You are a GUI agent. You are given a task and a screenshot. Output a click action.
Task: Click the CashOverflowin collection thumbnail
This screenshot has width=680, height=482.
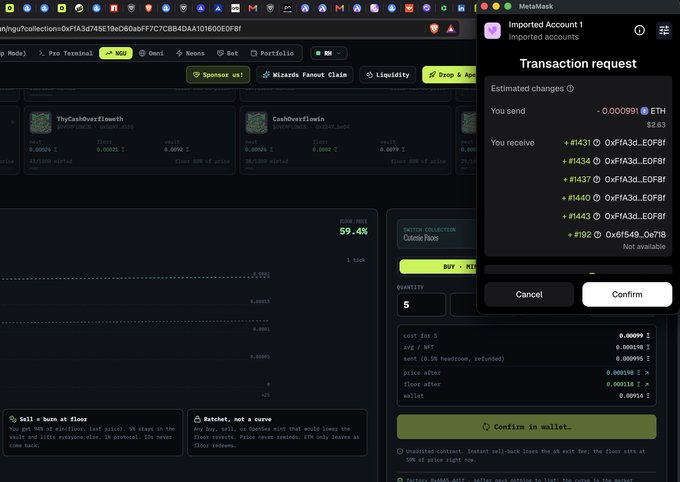pyautogui.click(x=256, y=122)
